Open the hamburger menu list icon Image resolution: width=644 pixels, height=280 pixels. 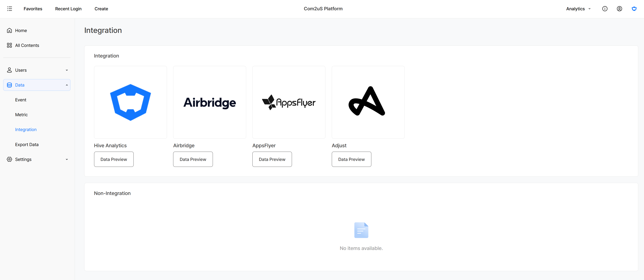click(x=9, y=9)
